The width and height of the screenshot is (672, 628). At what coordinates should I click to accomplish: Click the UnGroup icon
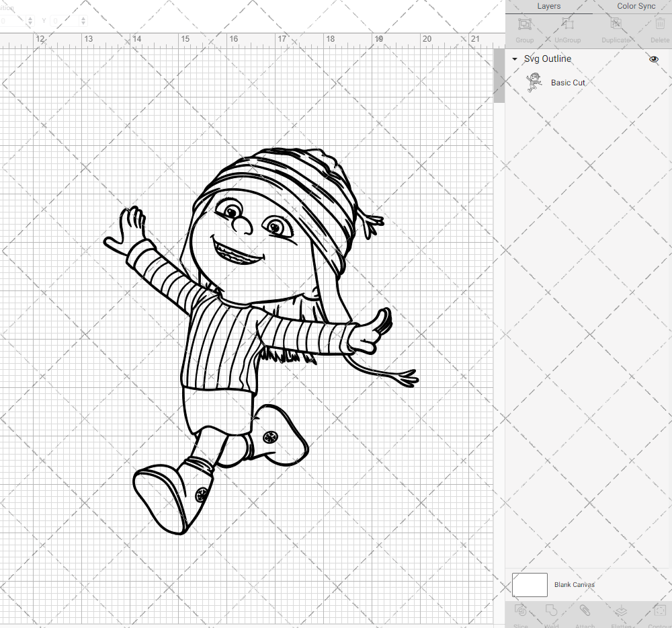(x=568, y=24)
